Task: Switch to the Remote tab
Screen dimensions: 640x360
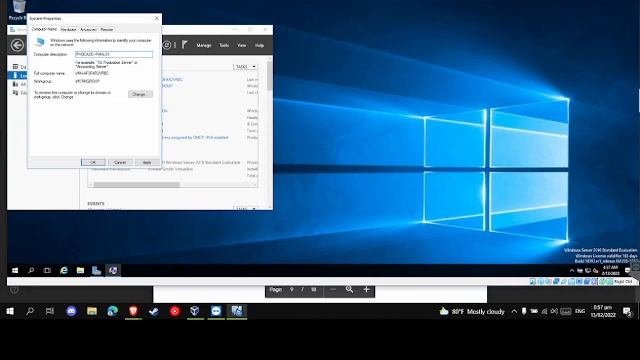Action: (107, 30)
